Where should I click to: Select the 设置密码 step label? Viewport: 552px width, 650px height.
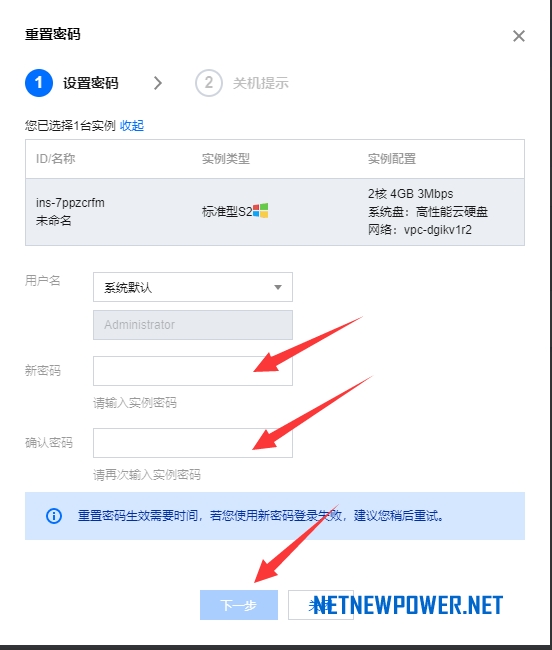click(x=91, y=83)
